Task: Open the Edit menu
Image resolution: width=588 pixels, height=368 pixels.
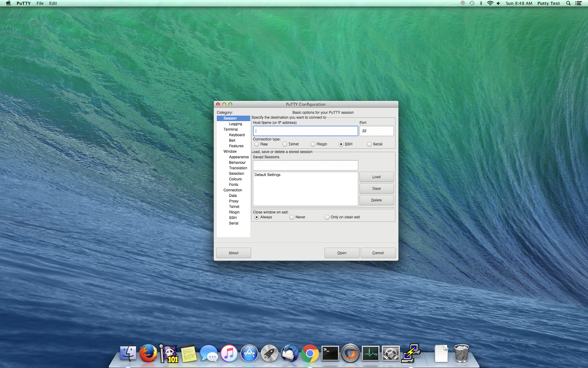Action: click(53, 3)
